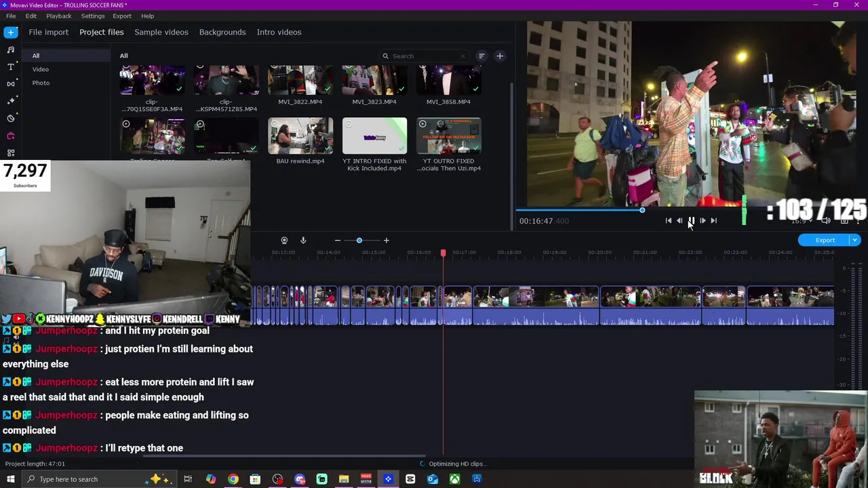Open the Transitions tab in the sidebar

(11, 83)
